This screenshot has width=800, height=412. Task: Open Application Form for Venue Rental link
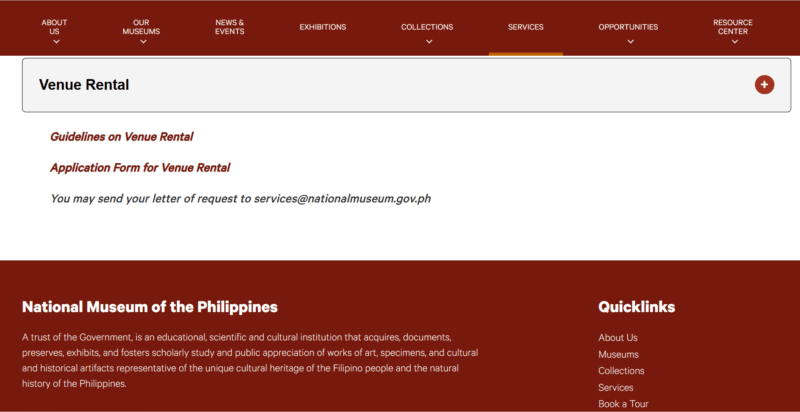click(x=140, y=168)
